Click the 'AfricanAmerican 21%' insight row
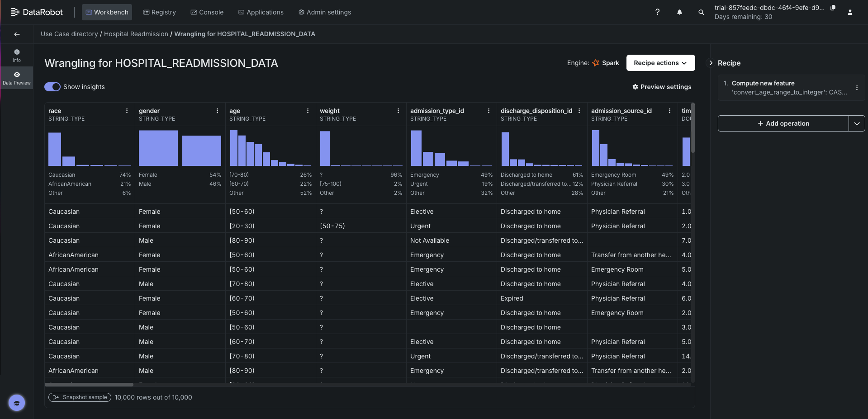This screenshot has height=419, width=868. pos(90,184)
